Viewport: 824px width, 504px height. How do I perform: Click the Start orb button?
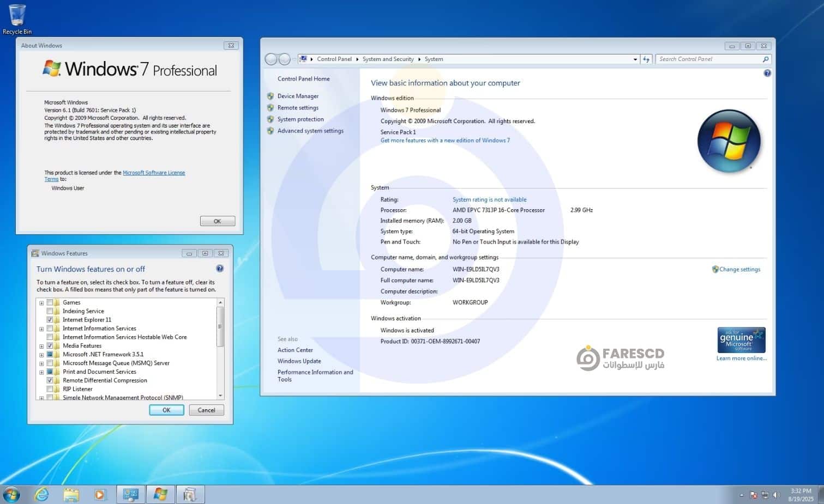(11, 495)
